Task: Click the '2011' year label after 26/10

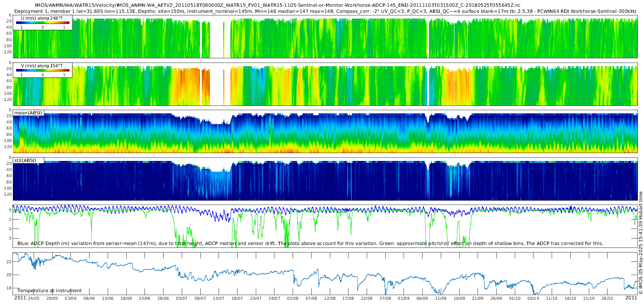Action: [631, 298]
